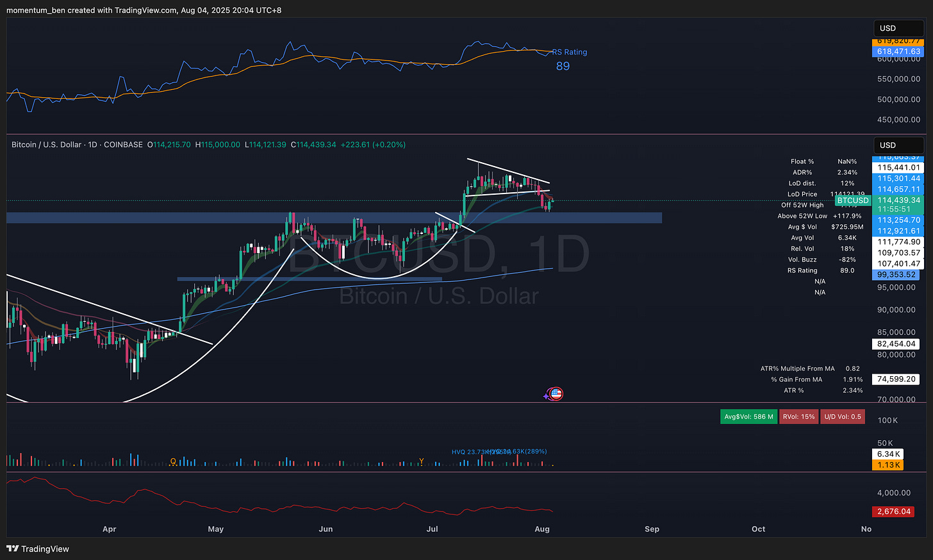Click the green BTCUSD price-line label

coord(853,201)
